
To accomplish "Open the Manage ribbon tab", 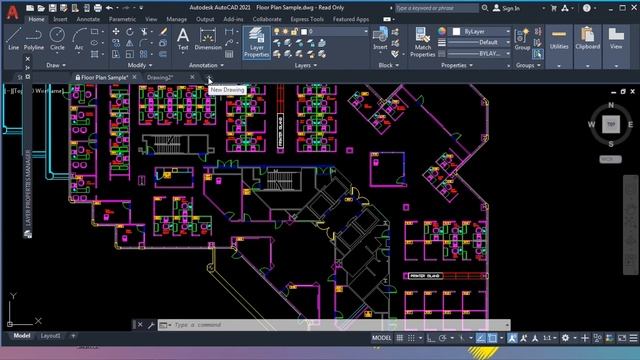I will pos(176,19).
